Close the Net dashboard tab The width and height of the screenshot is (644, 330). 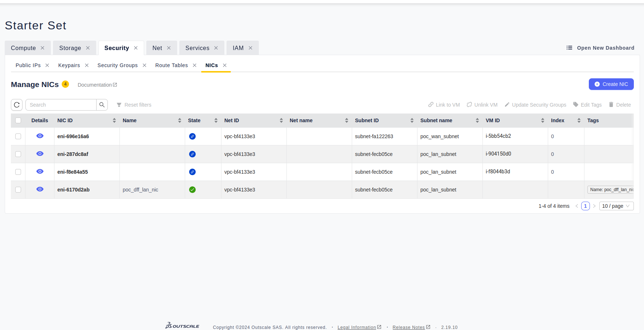pos(169,48)
